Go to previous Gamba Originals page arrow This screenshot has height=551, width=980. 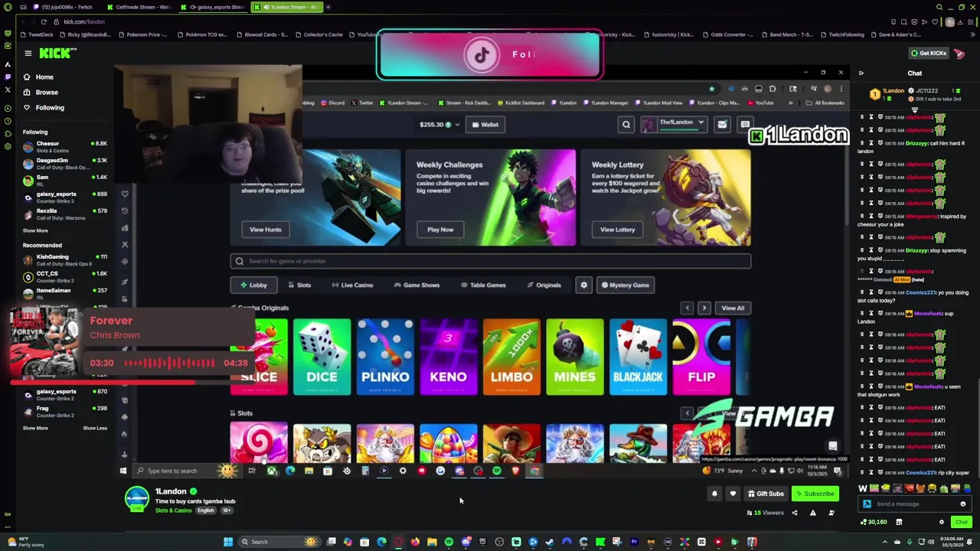(687, 308)
